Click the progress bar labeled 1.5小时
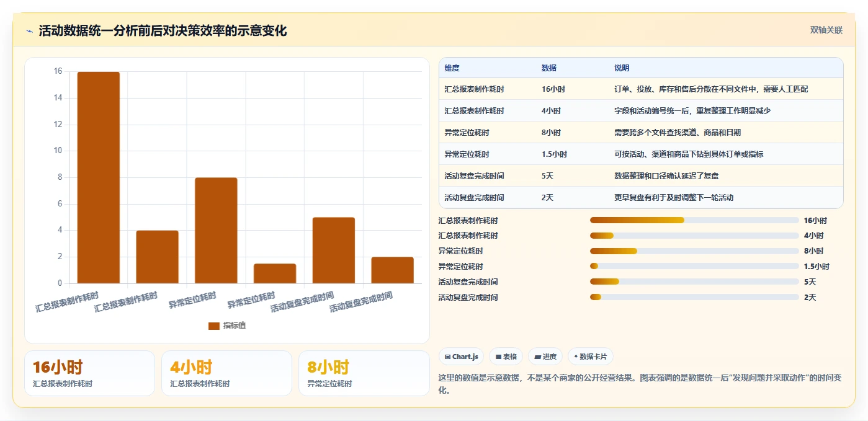This screenshot has width=868, height=421. coord(694,267)
